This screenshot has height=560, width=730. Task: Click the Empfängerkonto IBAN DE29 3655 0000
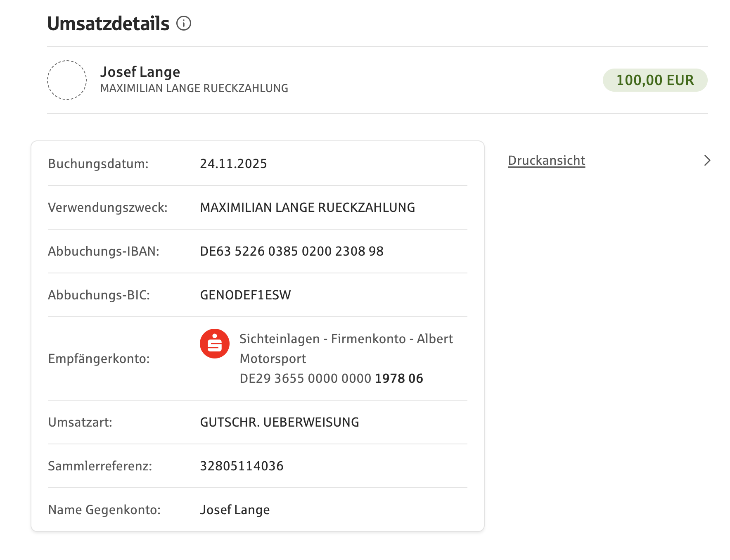tap(331, 378)
